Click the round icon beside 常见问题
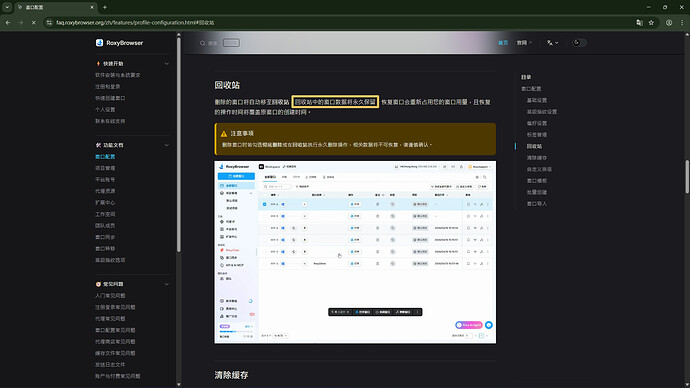The height and width of the screenshot is (388, 690). [98, 284]
